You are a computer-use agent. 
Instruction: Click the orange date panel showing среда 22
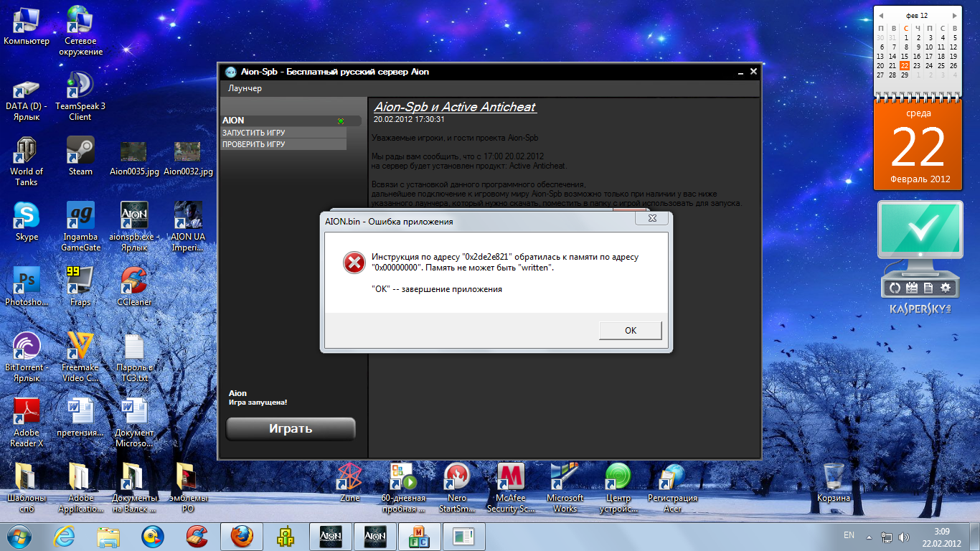(918, 145)
